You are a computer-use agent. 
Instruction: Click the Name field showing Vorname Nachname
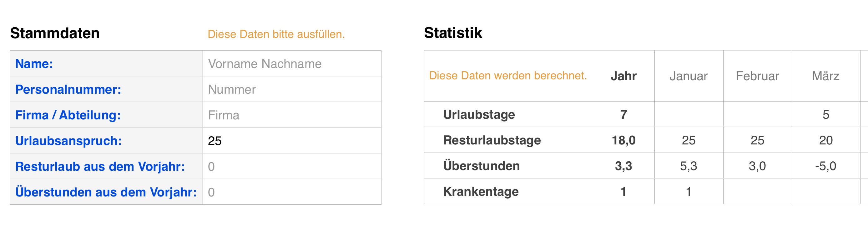pyautogui.click(x=291, y=64)
